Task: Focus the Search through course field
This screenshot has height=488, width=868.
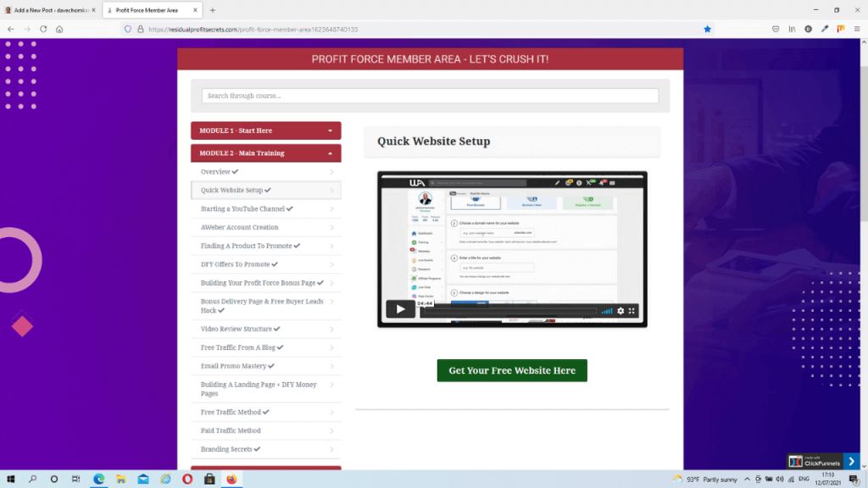Action: (430, 96)
